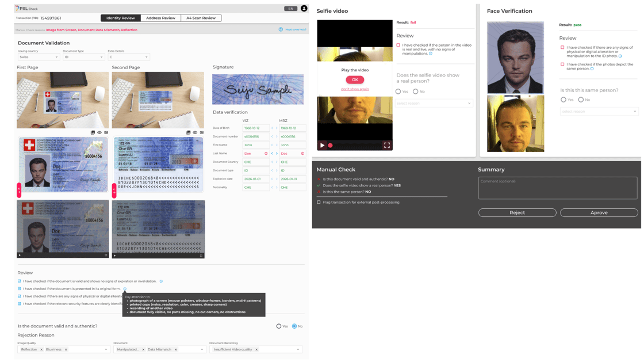
Task: Check Flag transaction for external post-processing
Action: click(319, 203)
